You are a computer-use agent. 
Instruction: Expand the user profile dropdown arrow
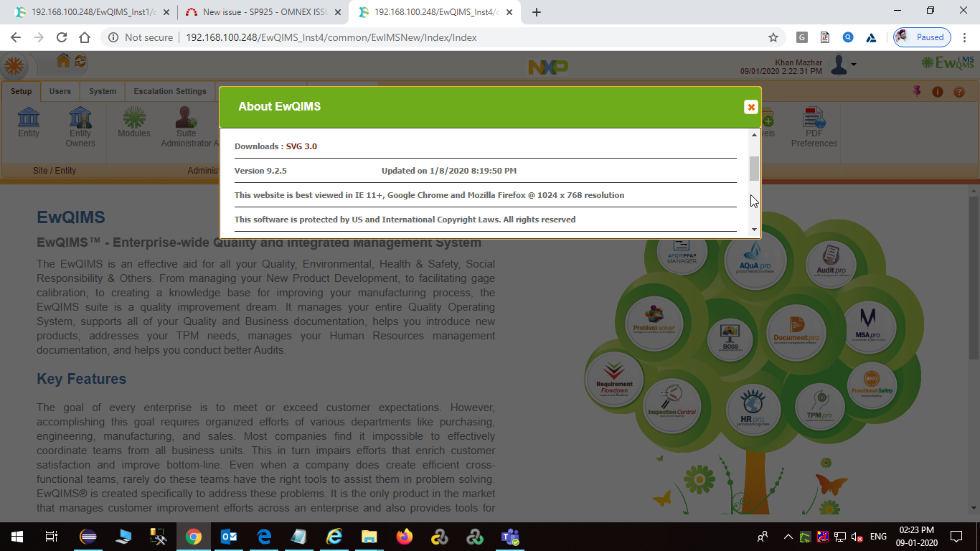point(854,65)
